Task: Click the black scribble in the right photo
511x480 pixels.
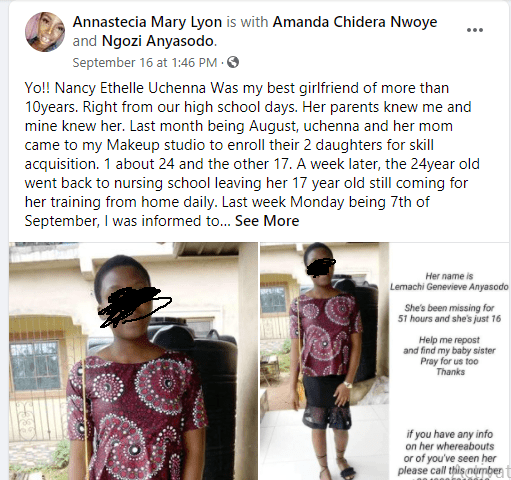Action: 321,268
